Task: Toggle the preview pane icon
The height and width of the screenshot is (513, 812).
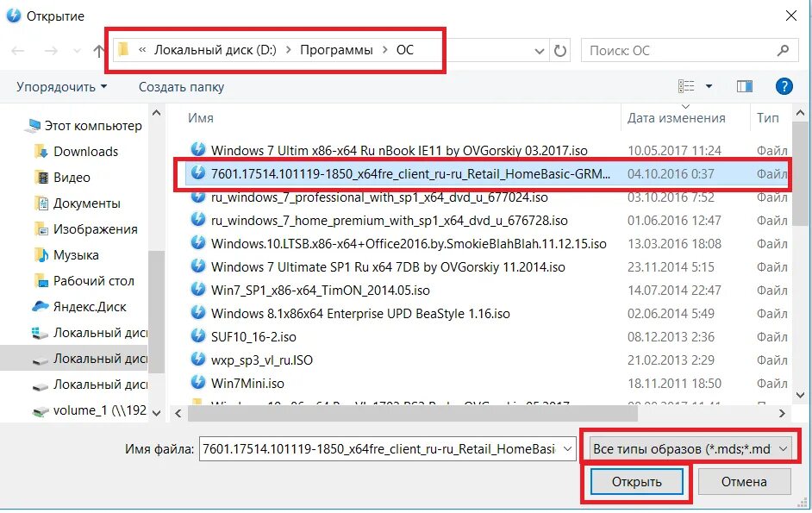Action: tap(745, 86)
